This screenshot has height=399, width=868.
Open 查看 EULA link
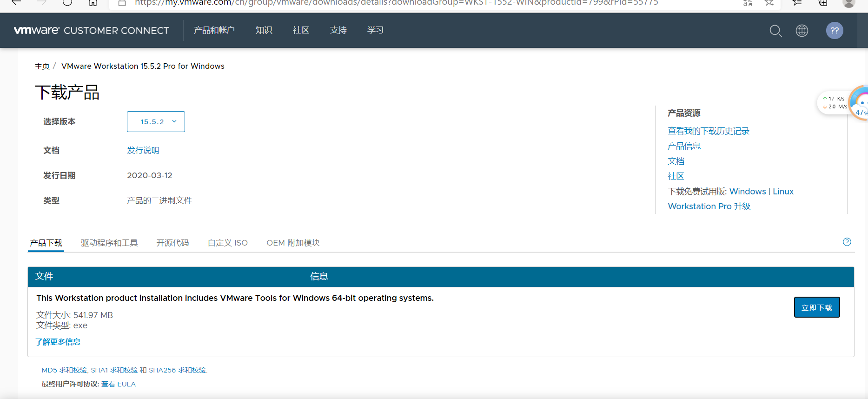tap(119, 384)
